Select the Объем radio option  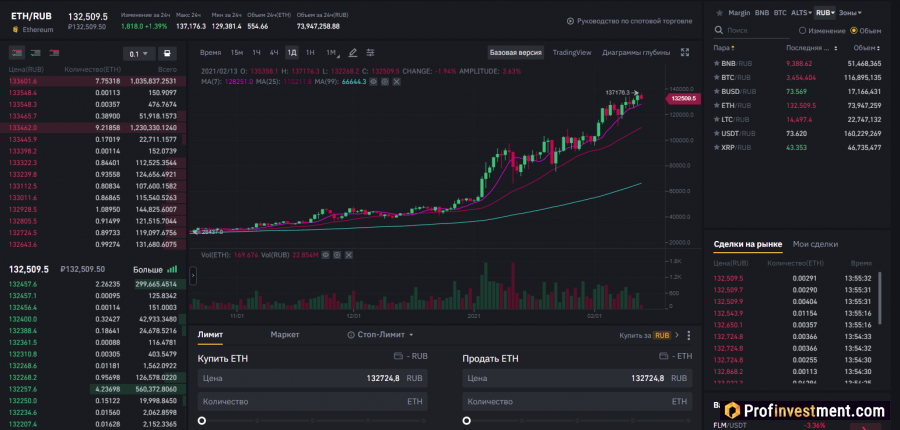pyautogui.click(x=854, y=30)
